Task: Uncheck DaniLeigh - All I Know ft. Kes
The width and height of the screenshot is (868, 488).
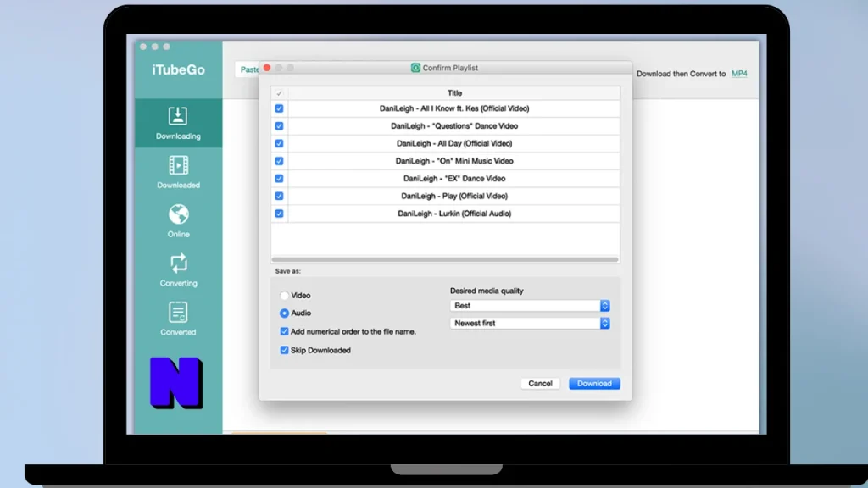Action: point(279,108)
